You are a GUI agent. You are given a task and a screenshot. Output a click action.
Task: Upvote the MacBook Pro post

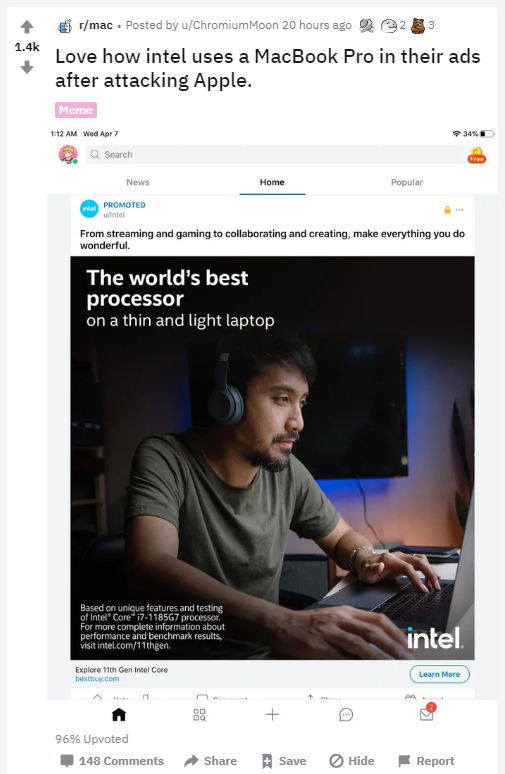pyautogui.click(x=27, y=27)
